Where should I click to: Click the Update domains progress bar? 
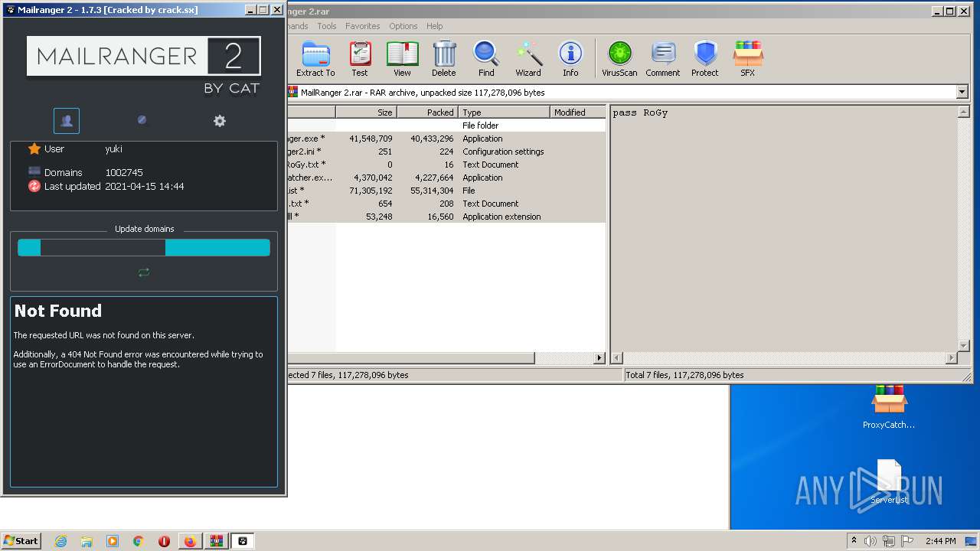[144, 247]
